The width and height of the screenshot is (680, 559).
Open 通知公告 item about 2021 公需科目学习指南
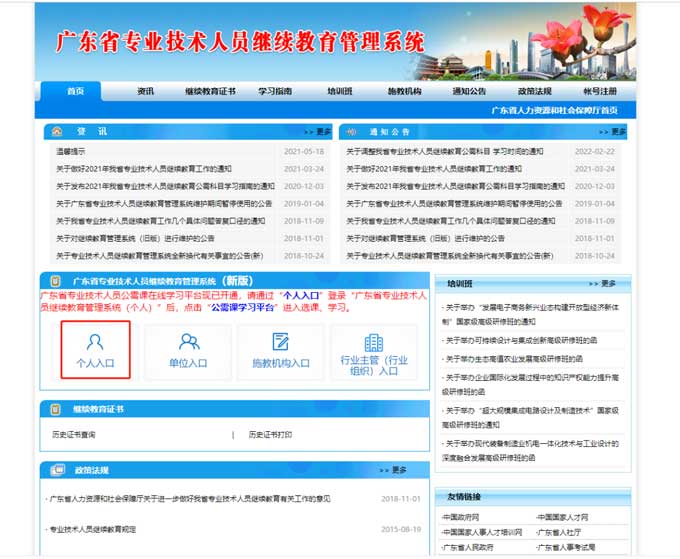(x=455, y=186)
